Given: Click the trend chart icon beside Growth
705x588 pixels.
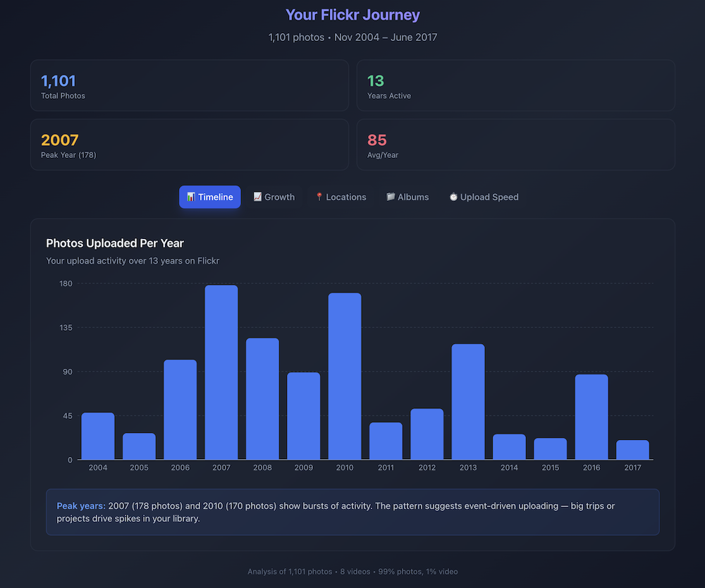Looking at the screenshot, I should 257,197.
